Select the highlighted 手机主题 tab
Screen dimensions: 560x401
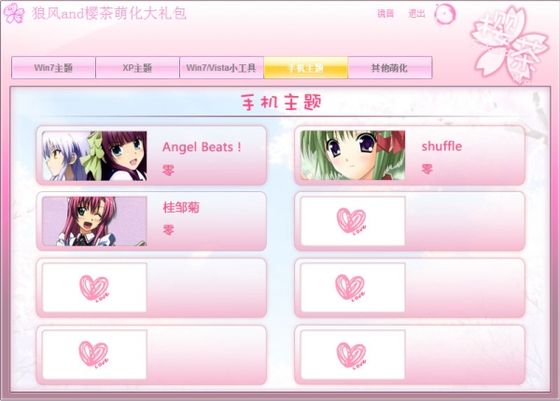(x=306, y=67)
